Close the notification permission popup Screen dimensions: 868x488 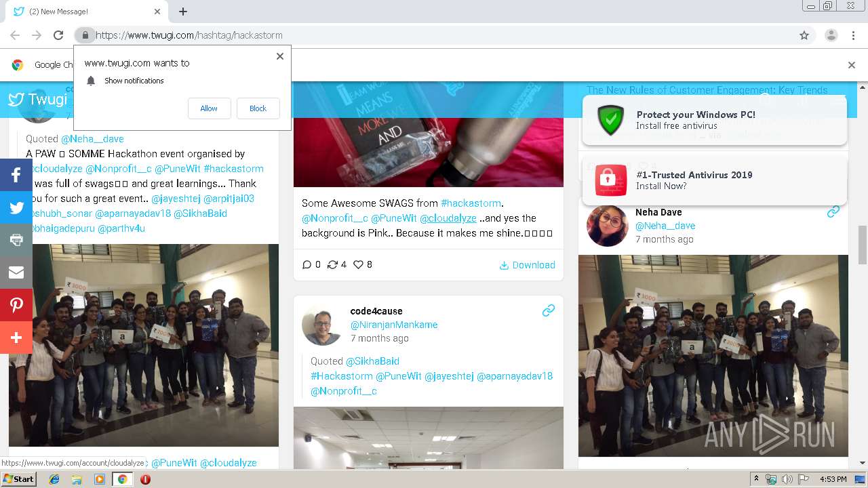(280, 56)
